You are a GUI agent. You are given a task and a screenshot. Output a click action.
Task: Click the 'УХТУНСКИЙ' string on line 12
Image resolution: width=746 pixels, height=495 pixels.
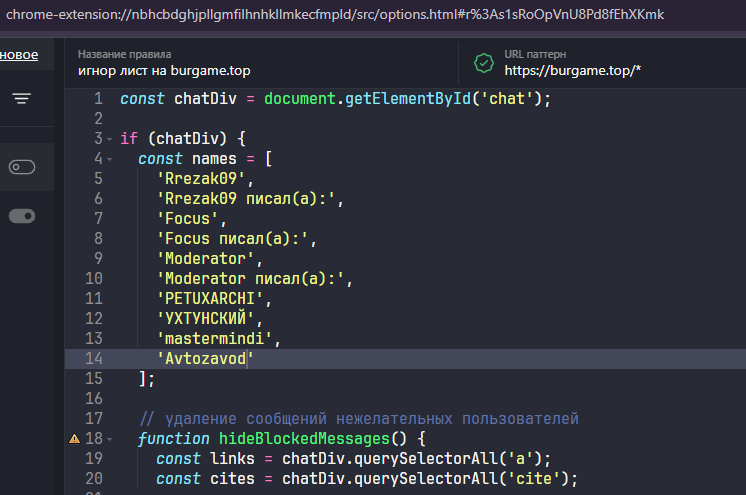coord(205,318)
